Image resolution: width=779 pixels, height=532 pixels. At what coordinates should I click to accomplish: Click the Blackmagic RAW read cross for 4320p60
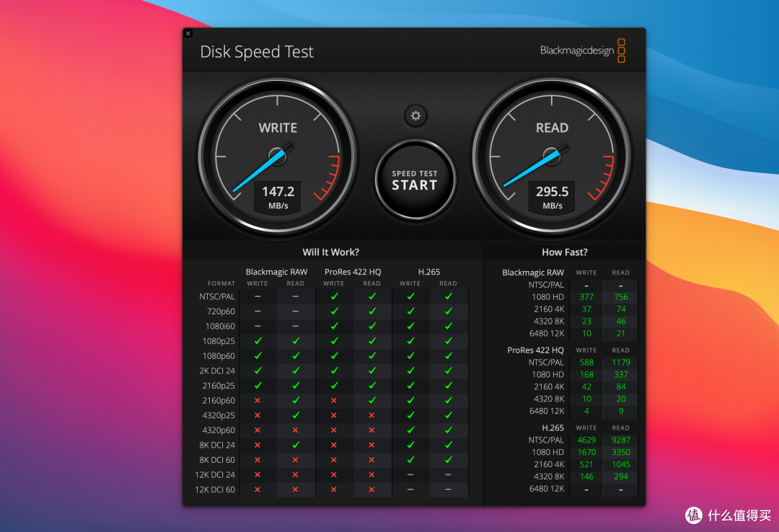[x=295, y=430]
